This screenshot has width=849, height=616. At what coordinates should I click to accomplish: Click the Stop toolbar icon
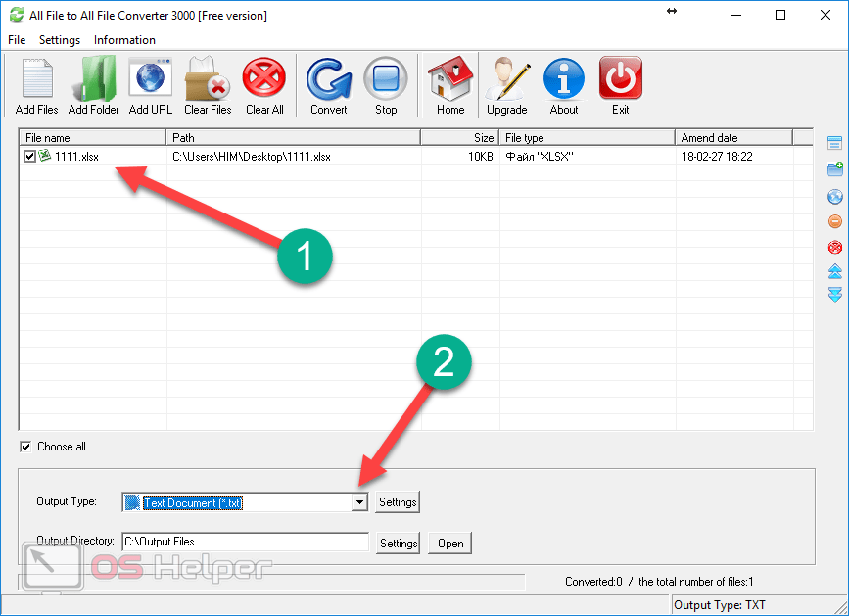386,79
